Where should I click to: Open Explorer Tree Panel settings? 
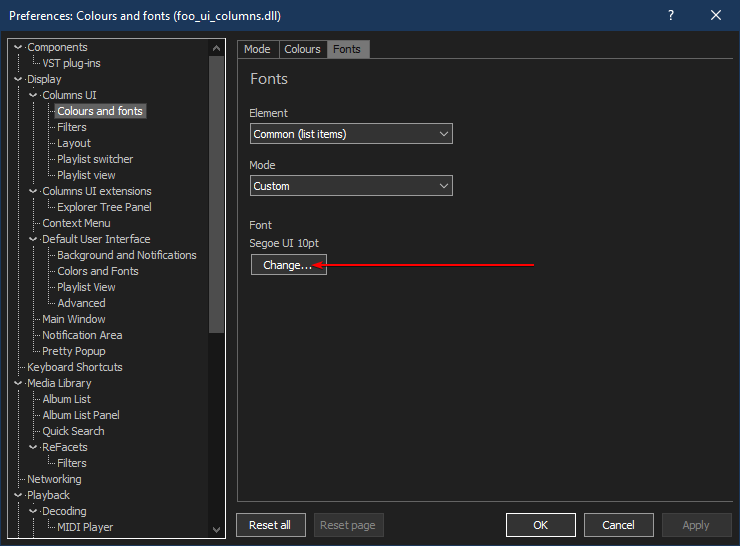click(x=104, y=207)
